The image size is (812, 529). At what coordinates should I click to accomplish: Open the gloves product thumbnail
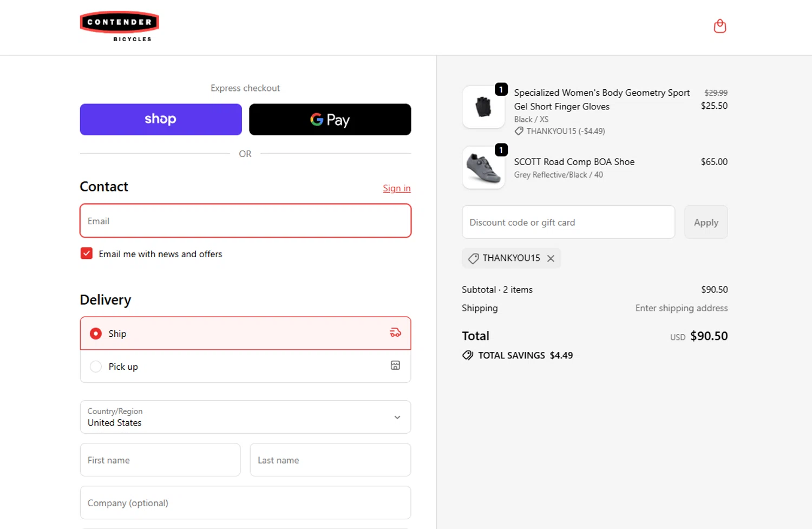click(483, 107)
